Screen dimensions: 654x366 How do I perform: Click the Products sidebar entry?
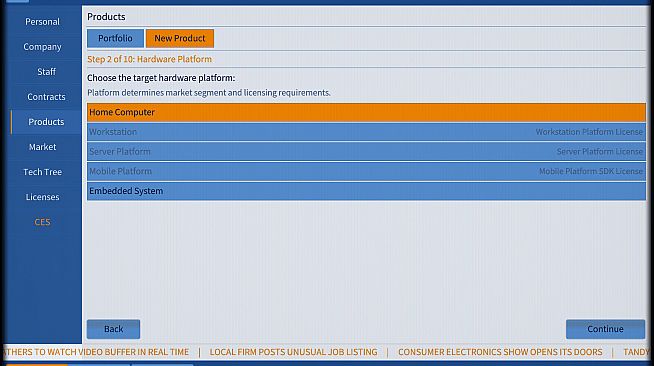point(46,122)
